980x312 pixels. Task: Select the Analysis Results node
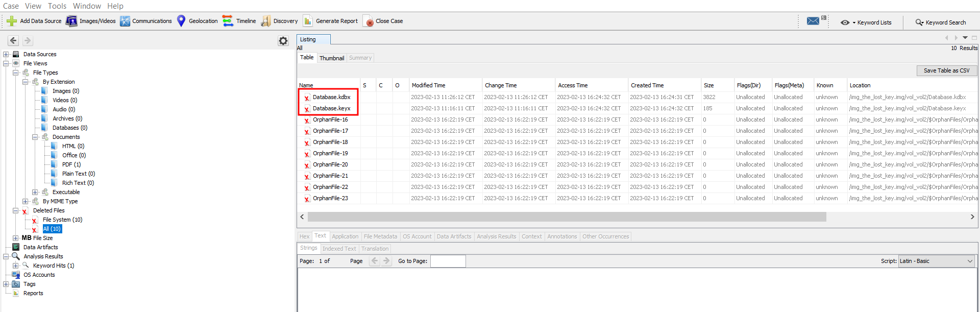(43, 256)
